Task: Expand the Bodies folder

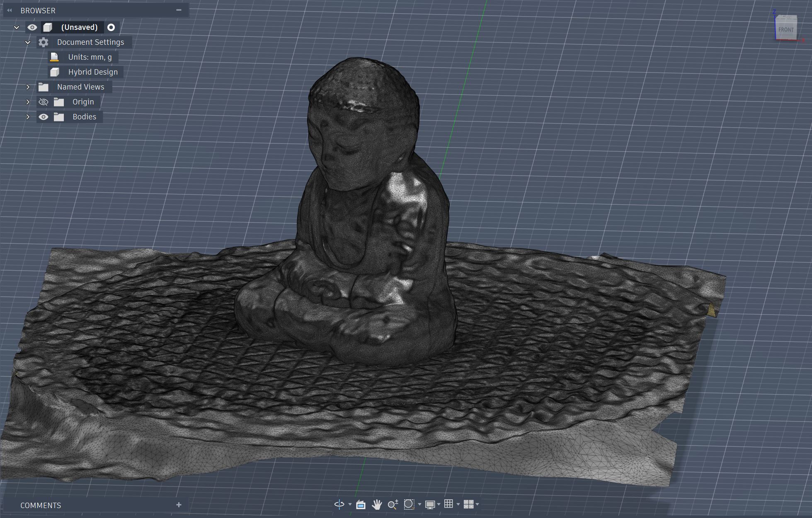Action: pos(28,116)
